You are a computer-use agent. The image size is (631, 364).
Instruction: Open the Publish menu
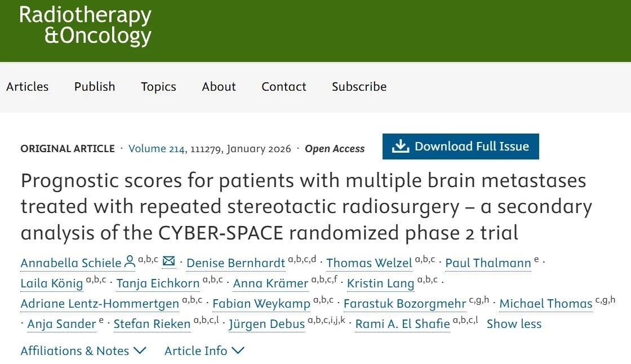click(x=94, y=87)
